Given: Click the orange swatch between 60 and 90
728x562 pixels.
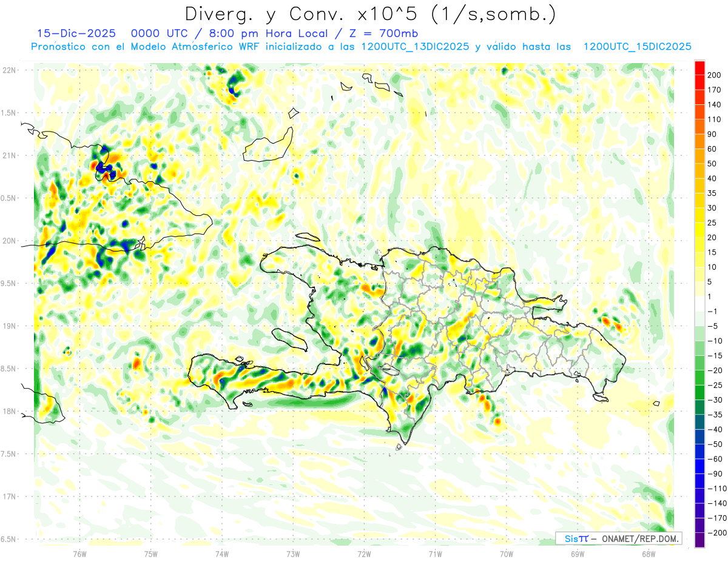Looking at the screenshot, I should [699, 141].
